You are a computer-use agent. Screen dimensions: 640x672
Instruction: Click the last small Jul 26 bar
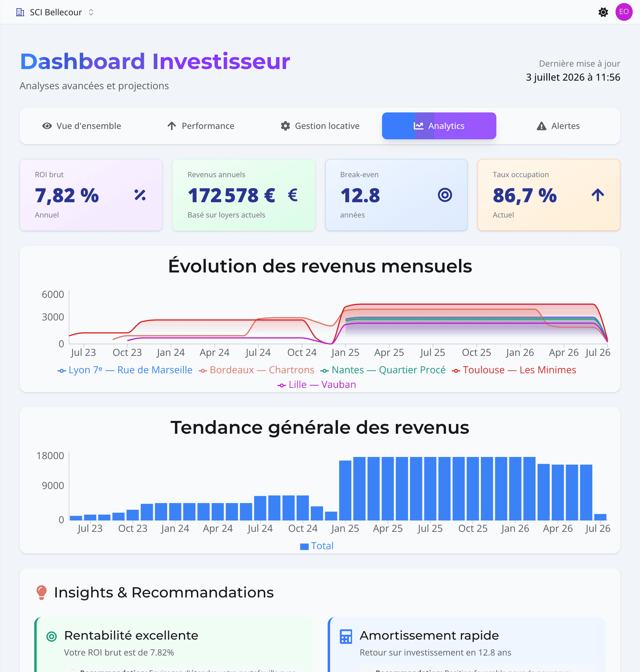click(x=601, y=517)
